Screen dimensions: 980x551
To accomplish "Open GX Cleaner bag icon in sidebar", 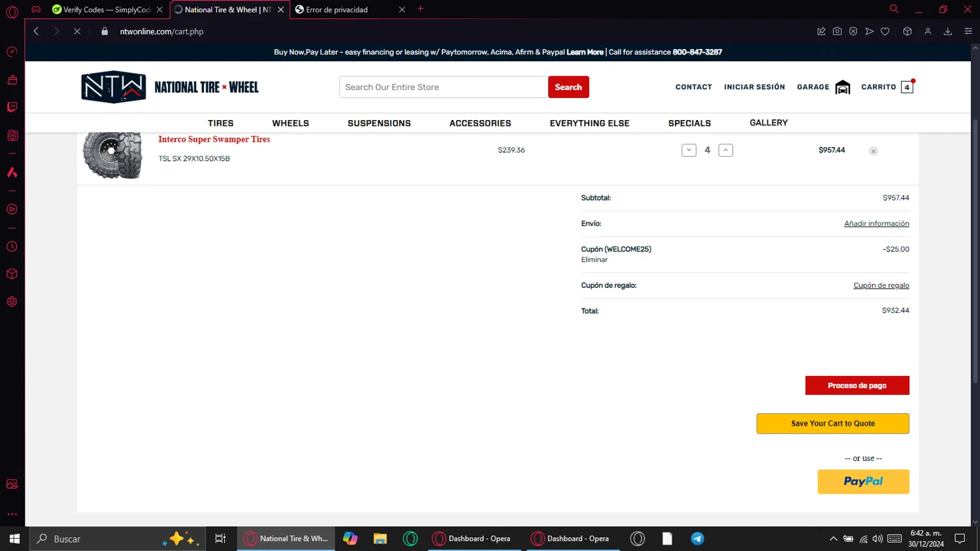I will pos(12,80).
